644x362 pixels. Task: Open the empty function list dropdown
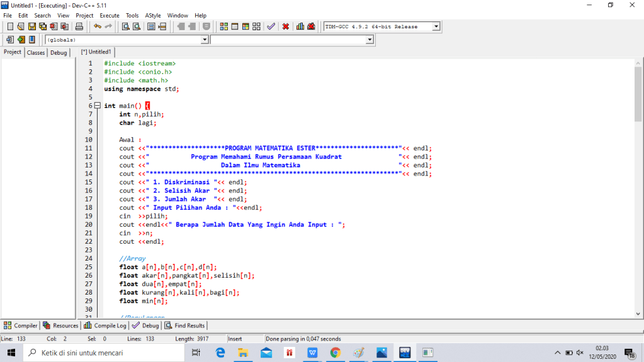[370, 40]
